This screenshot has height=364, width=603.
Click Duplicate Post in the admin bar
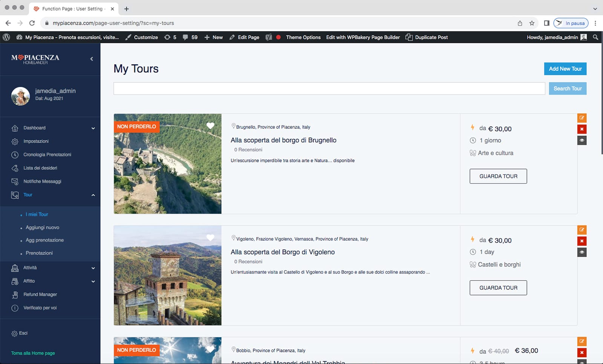click(x=427, y=37)
